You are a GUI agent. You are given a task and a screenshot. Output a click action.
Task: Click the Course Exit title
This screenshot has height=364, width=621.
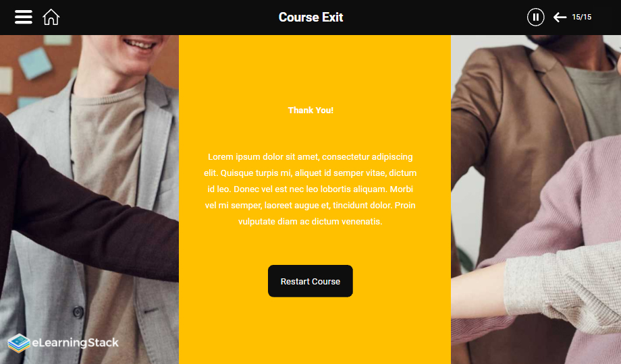pos(310,17)
